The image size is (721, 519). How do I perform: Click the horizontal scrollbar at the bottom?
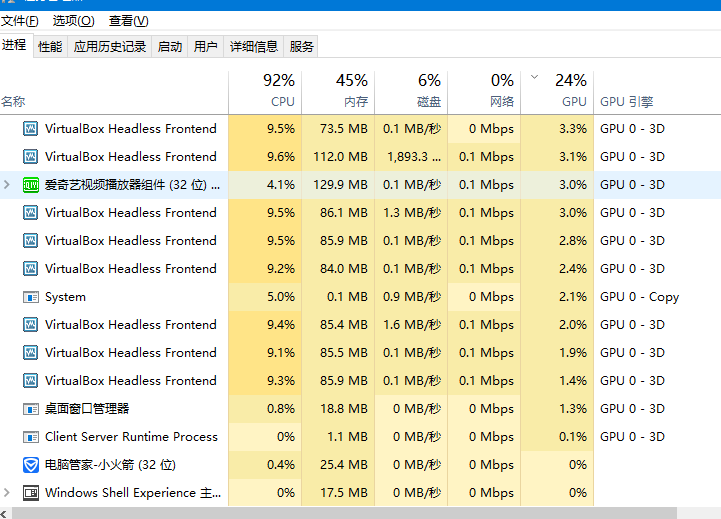pyautogui.click(x=340, y=512)
